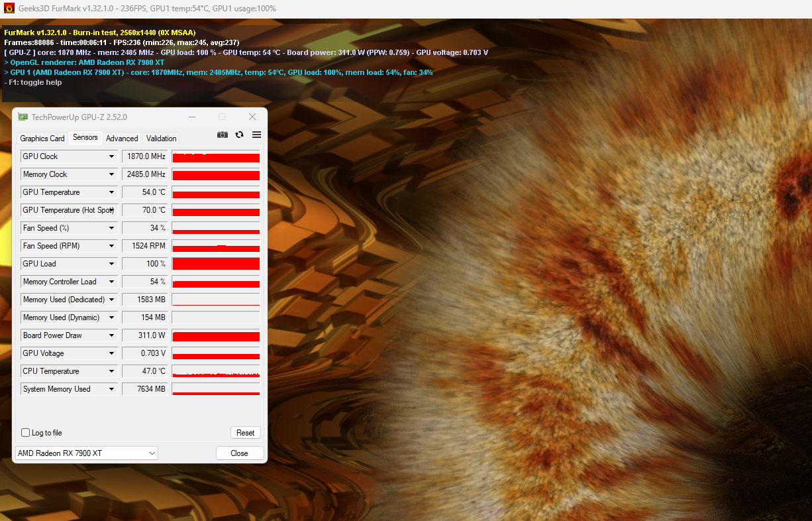This screenshot has width=812, height=521.
Task: Open the Fan Speed (RPM) dropdown
Action: click(112, 246)
